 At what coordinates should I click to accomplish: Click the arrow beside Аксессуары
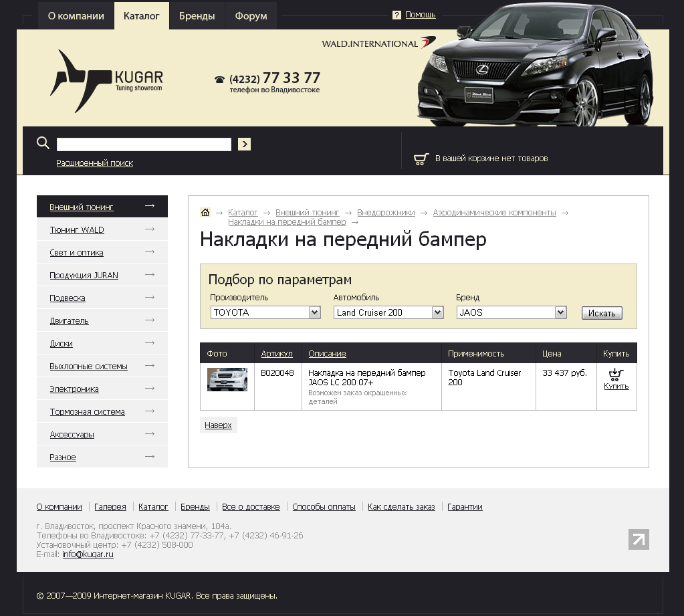pos(150,433)
